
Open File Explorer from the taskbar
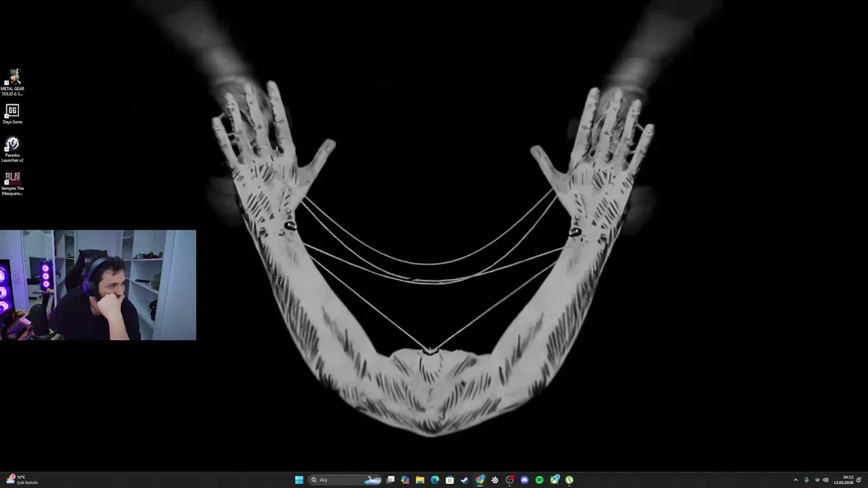click(x=420, y=480)
